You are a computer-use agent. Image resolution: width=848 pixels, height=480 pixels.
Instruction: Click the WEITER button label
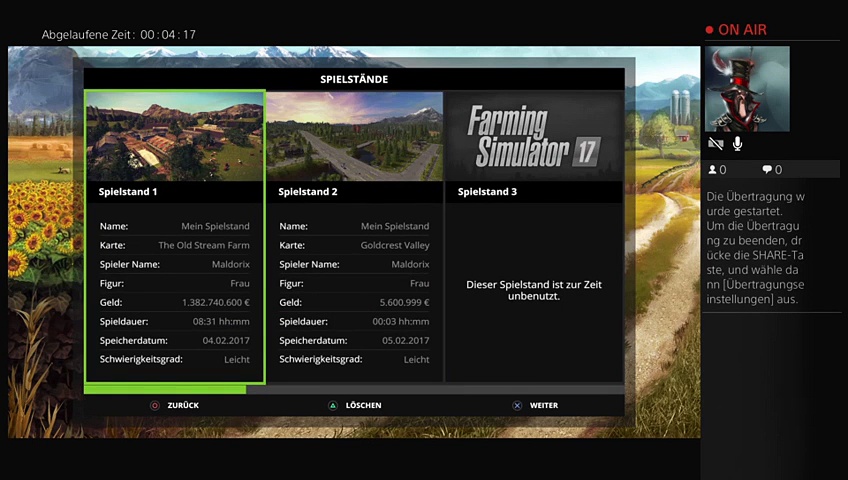[543, 406]
